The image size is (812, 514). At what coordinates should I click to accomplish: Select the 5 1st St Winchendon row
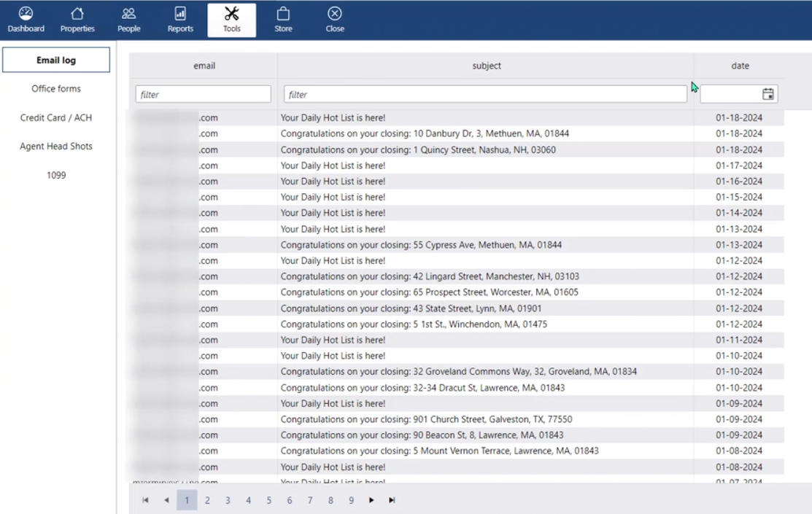point(456,324)
